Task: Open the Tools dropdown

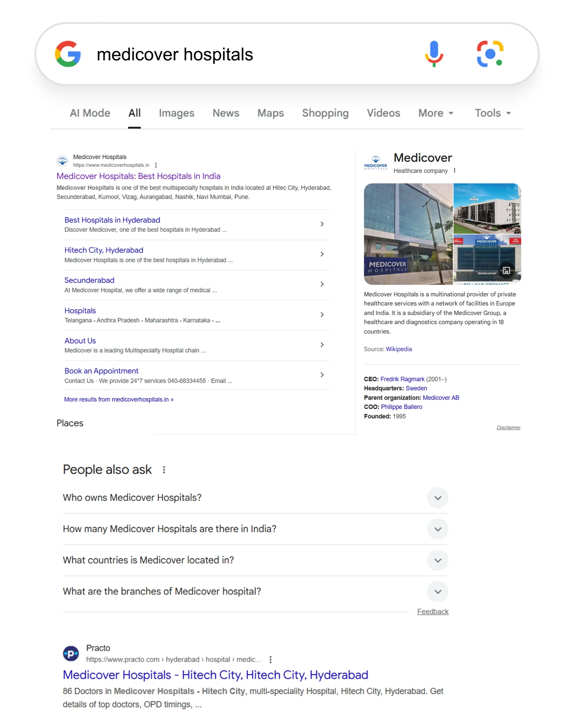Action: pyautogui.click(x=493, y=113)
